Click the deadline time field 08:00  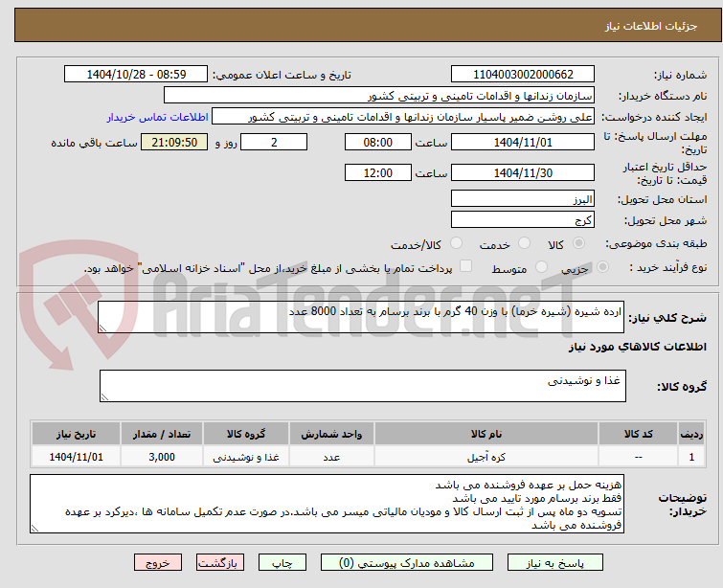click(378, 142)
